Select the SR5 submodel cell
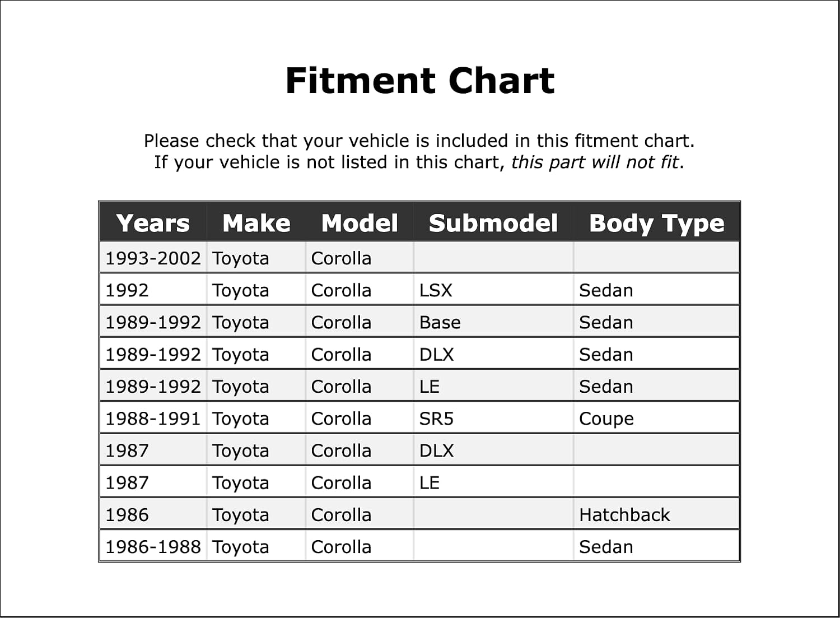Image resolution: width=840 pixels, height=618 pixels. tap(493, 418)
